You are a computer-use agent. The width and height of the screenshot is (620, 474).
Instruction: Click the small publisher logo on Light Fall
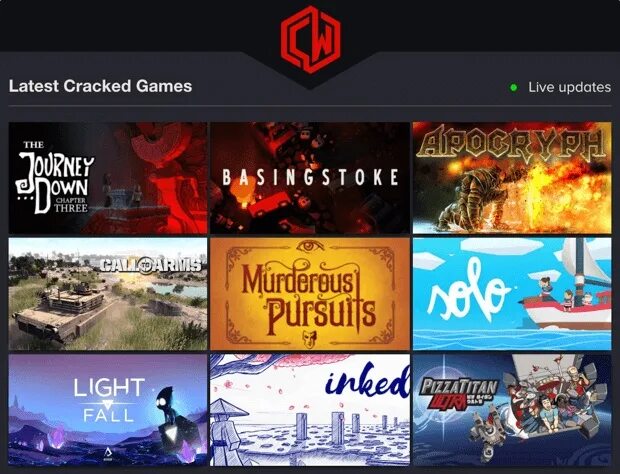point(109,452)
